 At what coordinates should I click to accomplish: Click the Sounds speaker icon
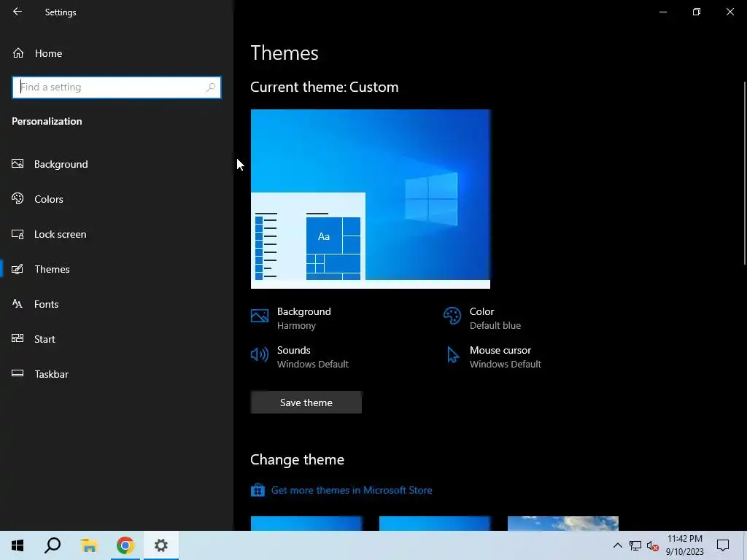click(x=260, y=354)
